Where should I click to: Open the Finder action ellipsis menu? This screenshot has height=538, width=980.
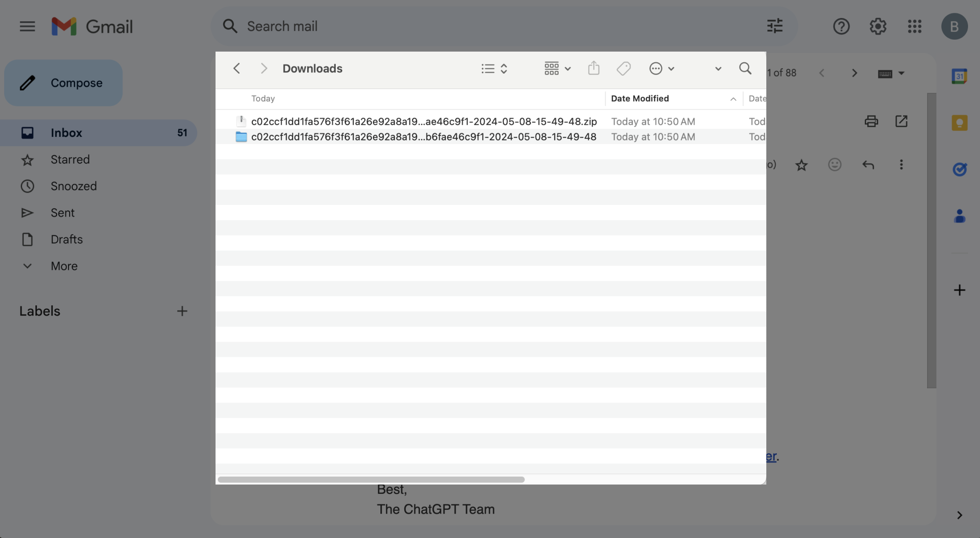661,69
